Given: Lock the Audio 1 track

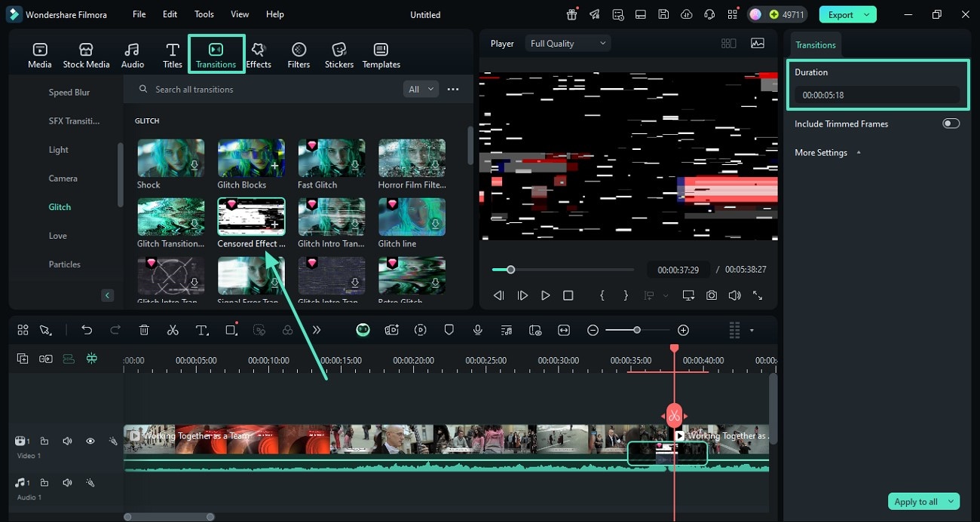Looking at the screenshot, I should pos(44,483).
